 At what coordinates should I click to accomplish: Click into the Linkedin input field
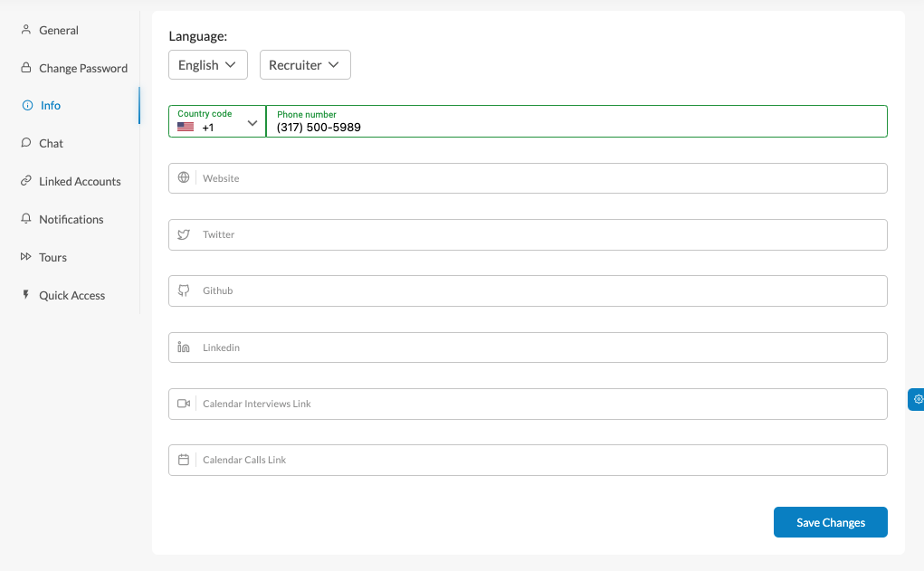tap(528, 347)
